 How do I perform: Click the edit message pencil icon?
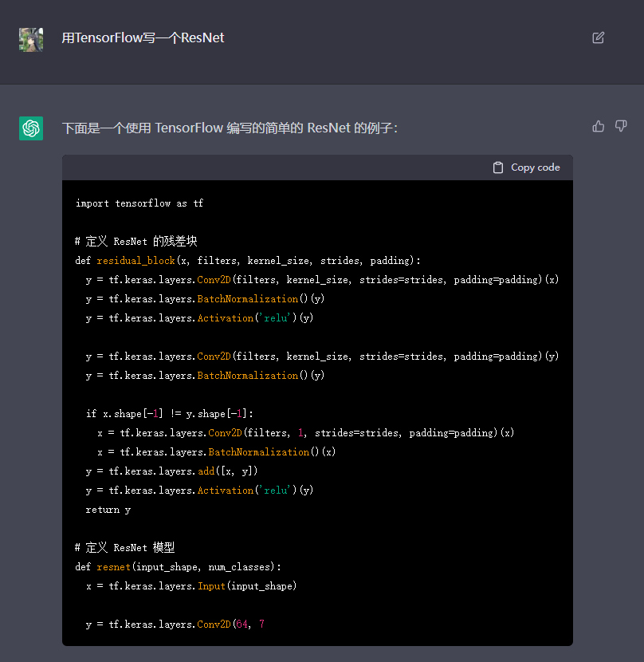click(598, 37)
